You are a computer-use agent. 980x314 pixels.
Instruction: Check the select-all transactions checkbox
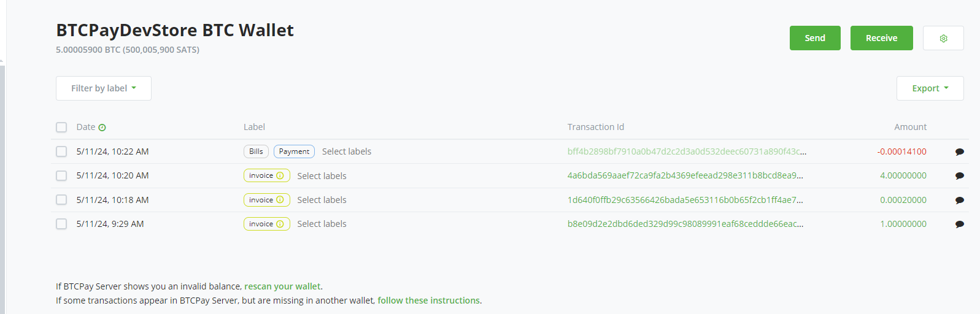(x=61, y=127)
